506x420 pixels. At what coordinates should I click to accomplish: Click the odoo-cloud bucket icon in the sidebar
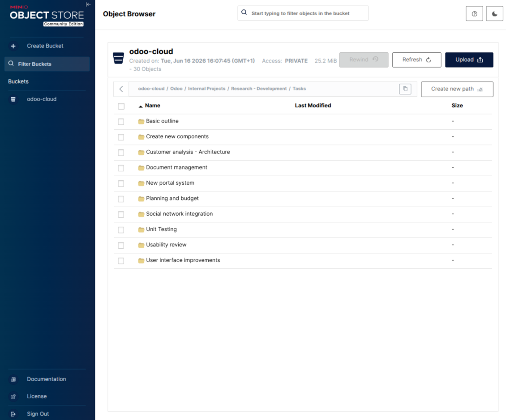click(13, 99)
